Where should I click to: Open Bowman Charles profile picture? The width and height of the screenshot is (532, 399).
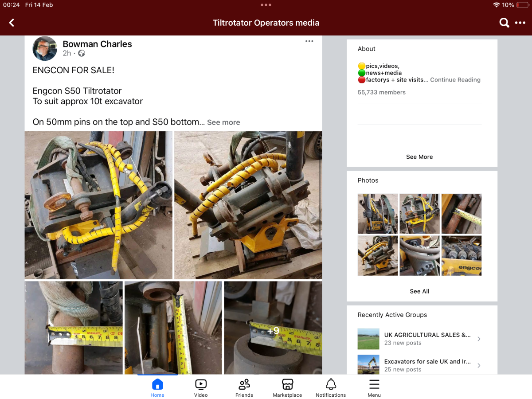tap(45, 49)
